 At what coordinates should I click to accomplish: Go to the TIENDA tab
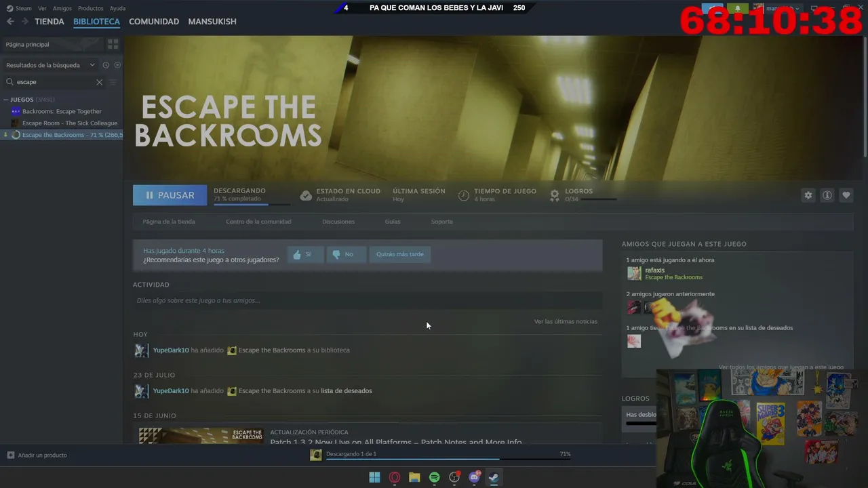point(50,22)
